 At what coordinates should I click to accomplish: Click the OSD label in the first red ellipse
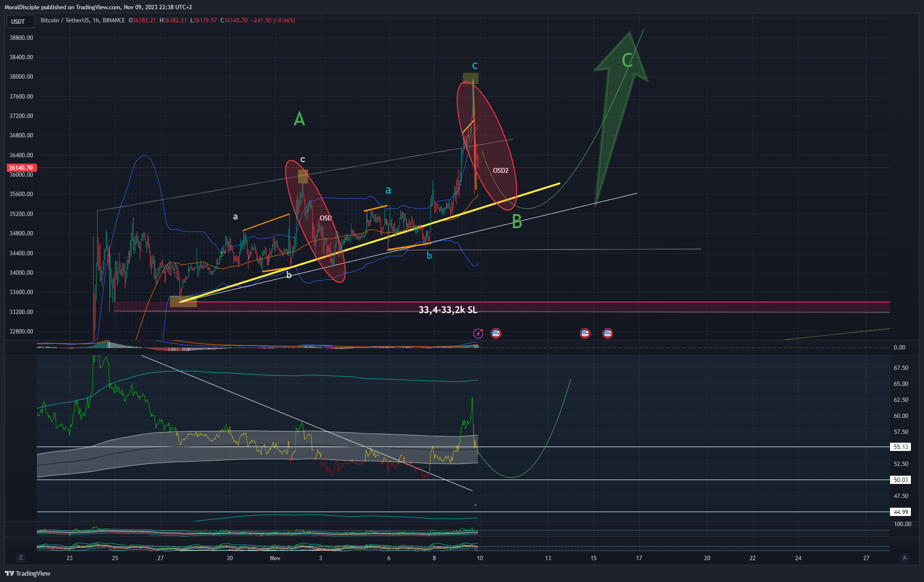tap(325, 218)
